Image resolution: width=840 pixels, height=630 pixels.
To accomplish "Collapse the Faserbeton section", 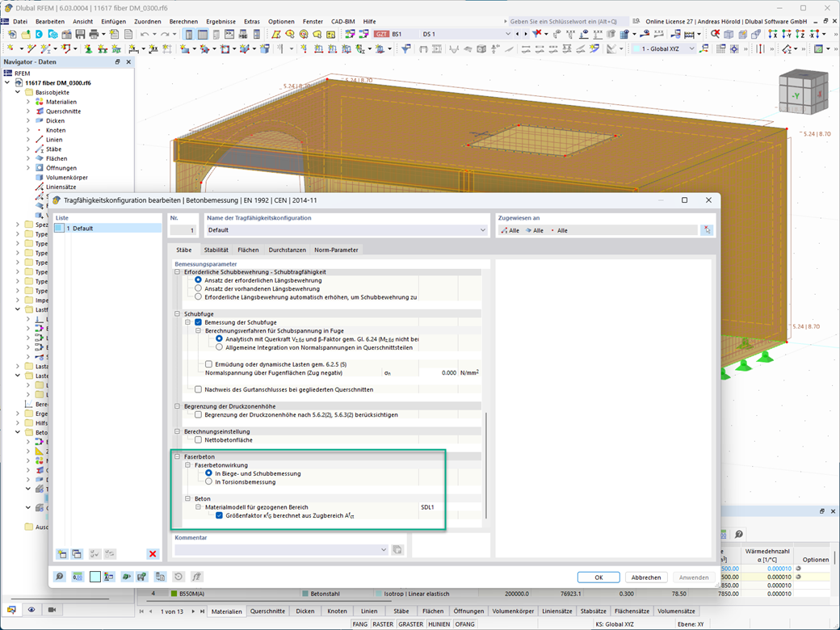I will pos(178,457).
